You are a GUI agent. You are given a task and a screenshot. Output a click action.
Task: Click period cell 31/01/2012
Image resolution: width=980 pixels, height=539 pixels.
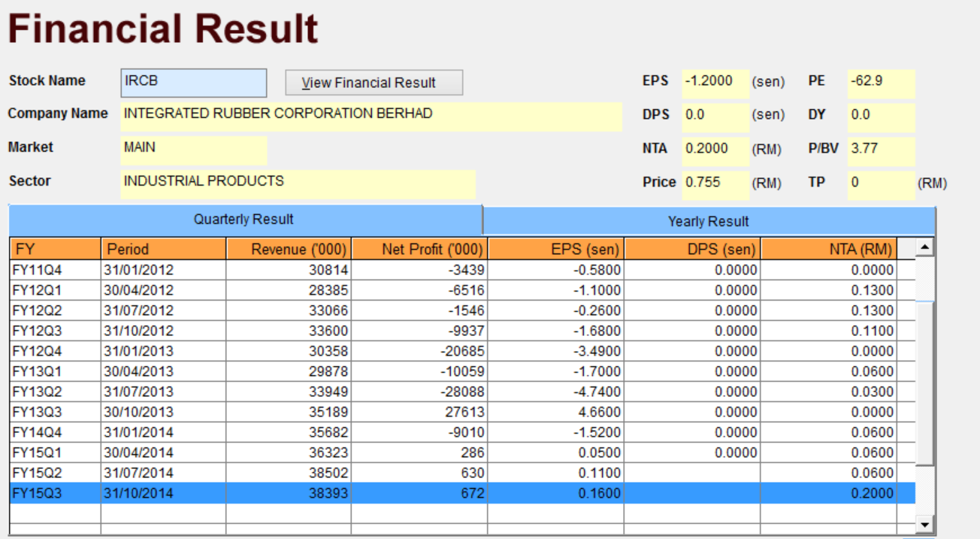[x=163, y=270]
